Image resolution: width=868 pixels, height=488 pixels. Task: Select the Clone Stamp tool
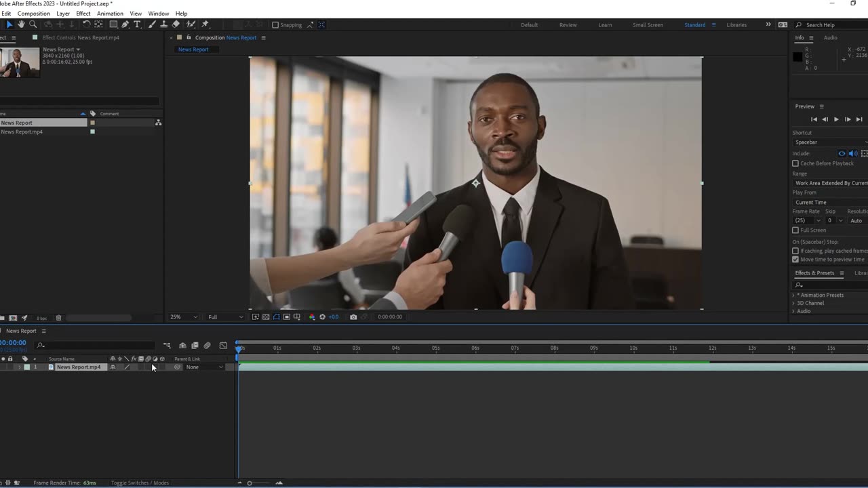163,24
